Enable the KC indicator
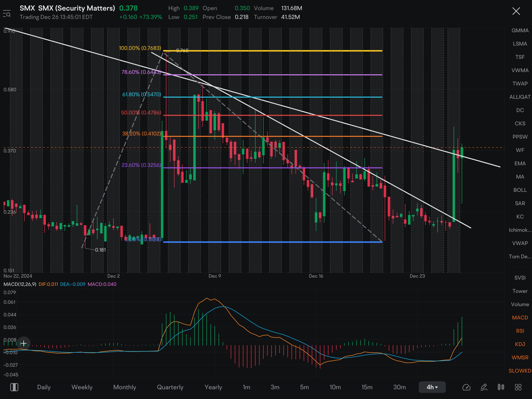The image size is (532, 399). [520, 216]
